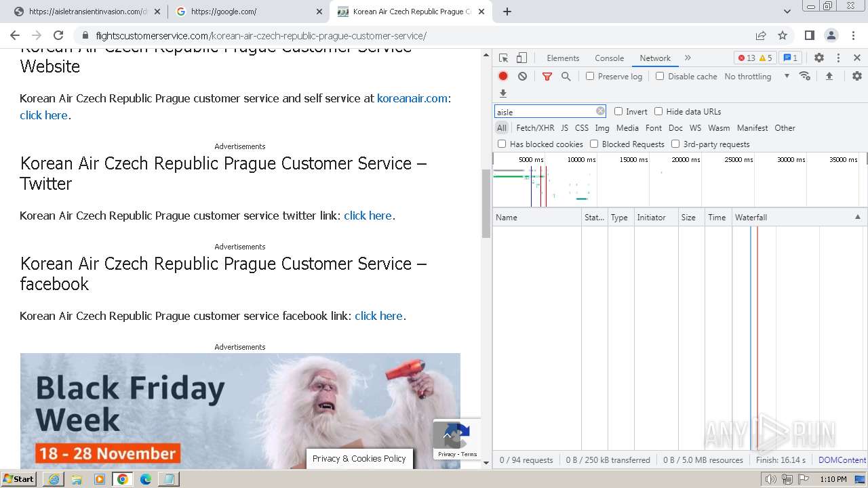
Task: Import HAR file upload arrow icon
Action: [829, 77]
